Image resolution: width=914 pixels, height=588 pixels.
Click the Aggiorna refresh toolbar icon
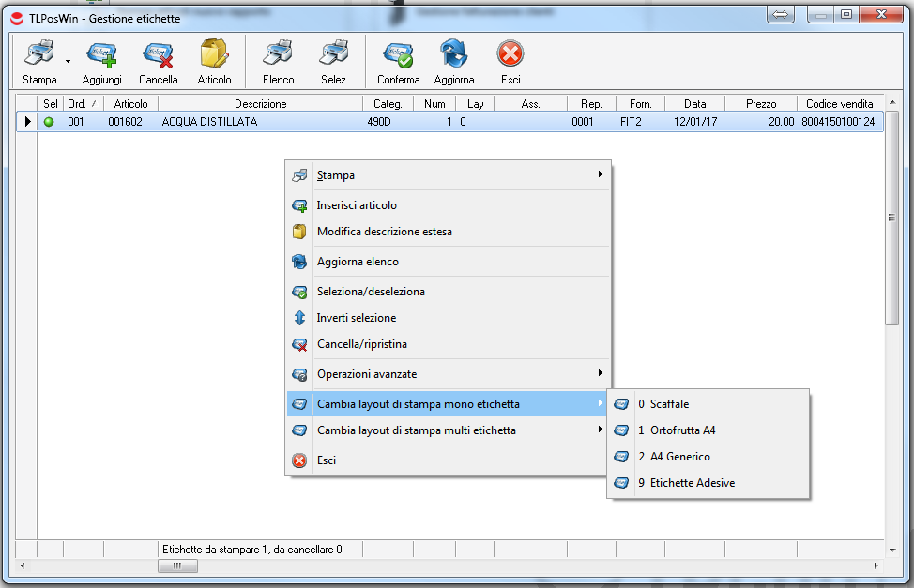(454, 56)
